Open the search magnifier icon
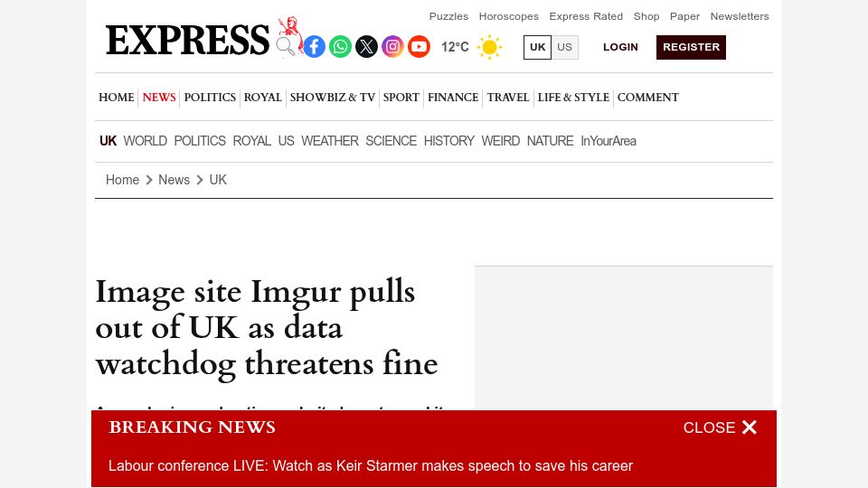Screen dimensions: 868x488 [285, 46]
